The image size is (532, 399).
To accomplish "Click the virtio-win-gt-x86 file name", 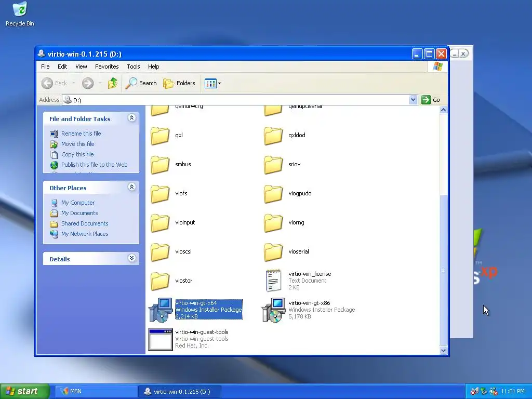I will click(309, 303).
